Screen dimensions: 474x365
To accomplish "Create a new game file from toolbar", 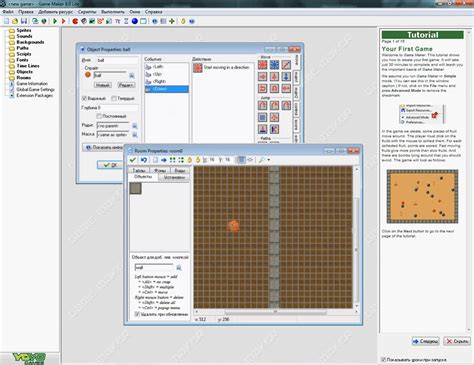I will click(x=6, y=21).
